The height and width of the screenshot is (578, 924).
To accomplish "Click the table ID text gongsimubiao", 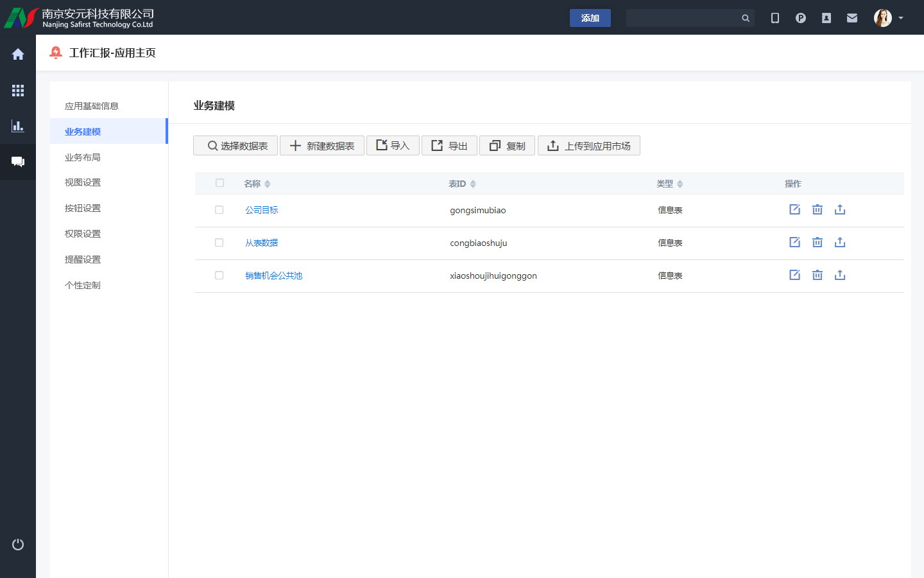I will click(478, 211).
